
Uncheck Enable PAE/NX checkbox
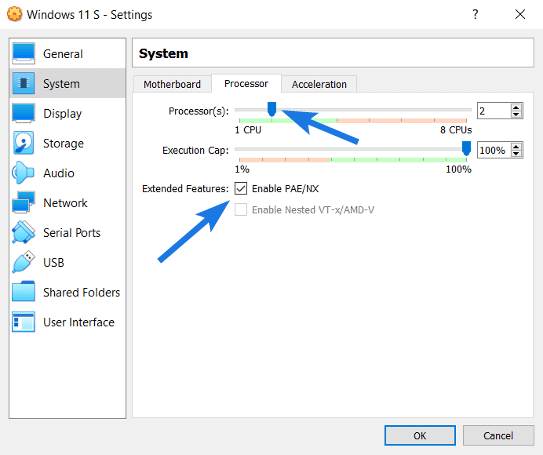click(x=241, y=188)
